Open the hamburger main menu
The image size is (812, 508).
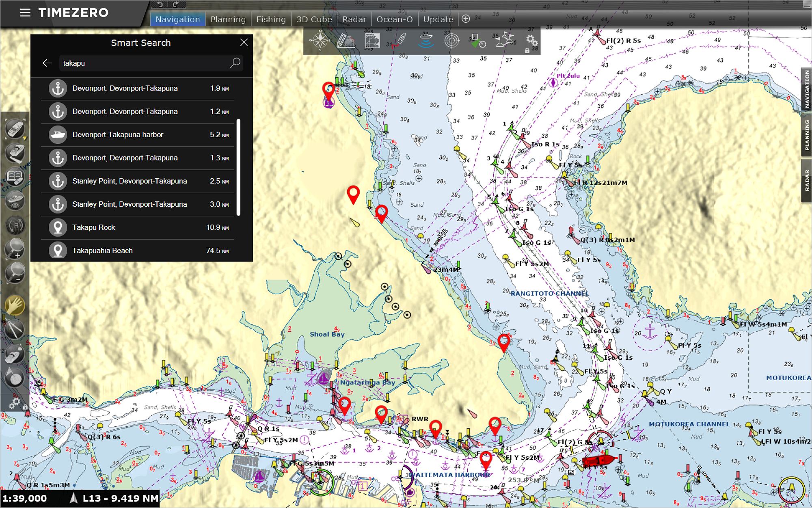[x=25, y=13]
